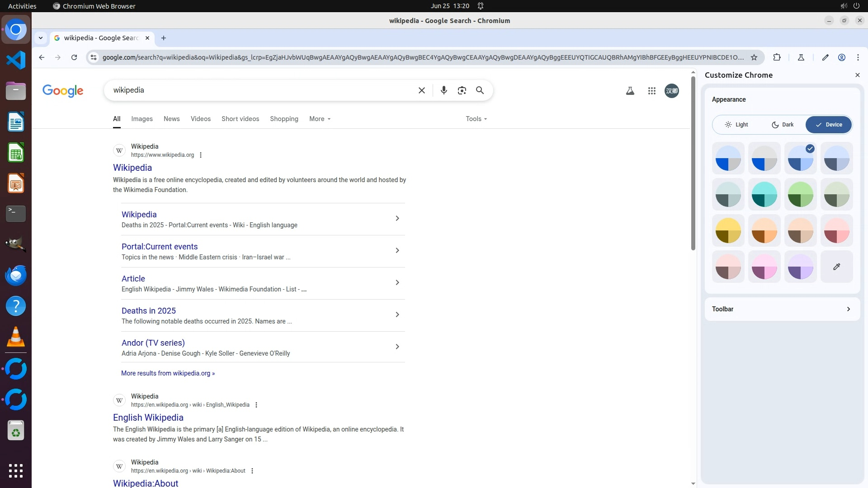Select Dark appearance mode
The height and width of the screenshot is (488, 868).
782,125
